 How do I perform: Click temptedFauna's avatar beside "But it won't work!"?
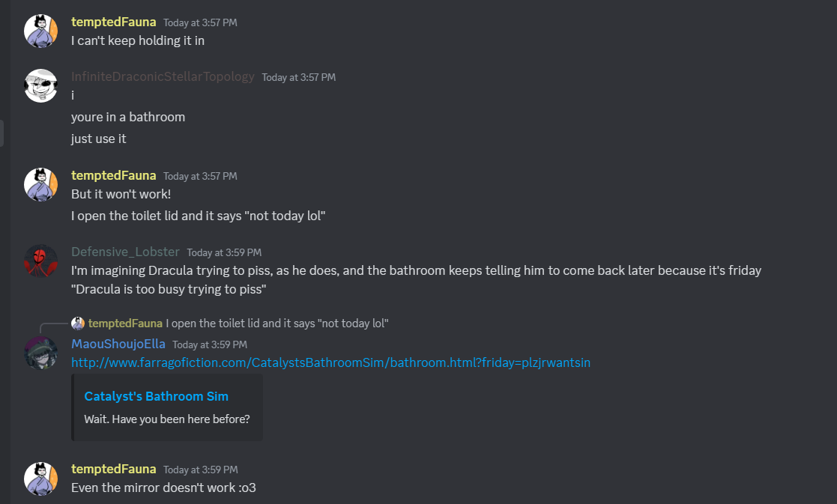click(x=40, y=184)
